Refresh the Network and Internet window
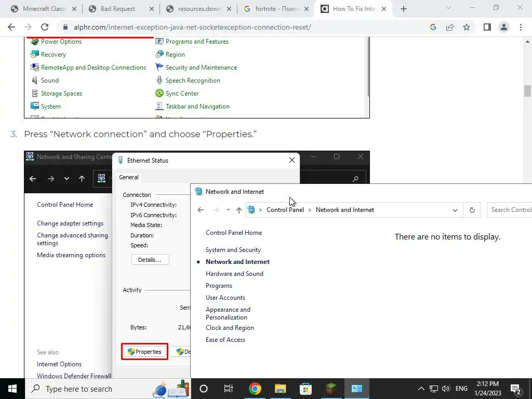 click(472, 210)
